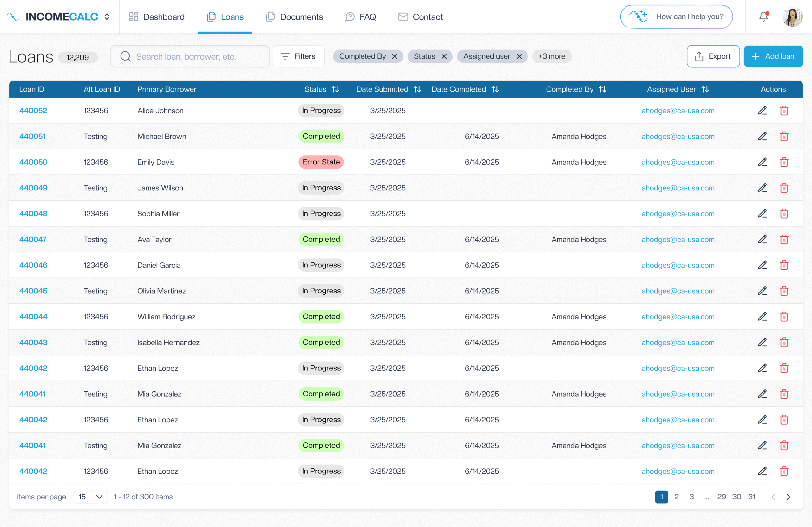The image size is (812, 527).
Task: Show the +3 more filters
Action: coord(552,56)
